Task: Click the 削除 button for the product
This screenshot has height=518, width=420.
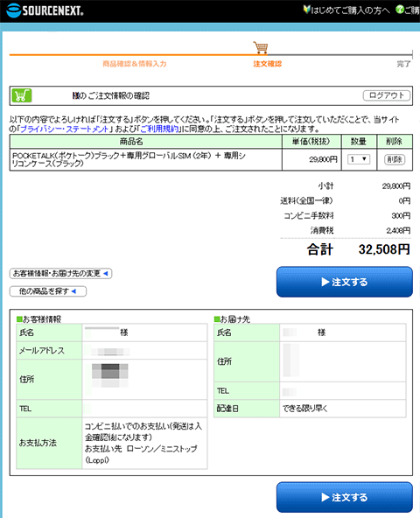Action: click(395, 159)
